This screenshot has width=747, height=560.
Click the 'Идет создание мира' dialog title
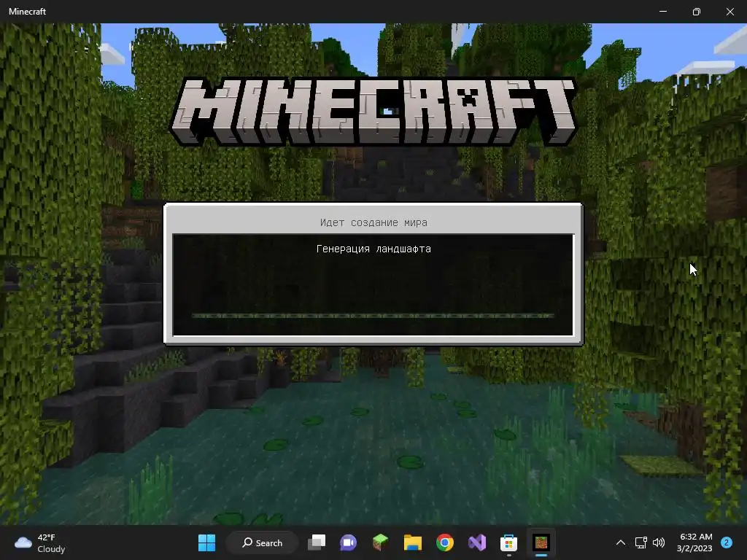point(373,222)
